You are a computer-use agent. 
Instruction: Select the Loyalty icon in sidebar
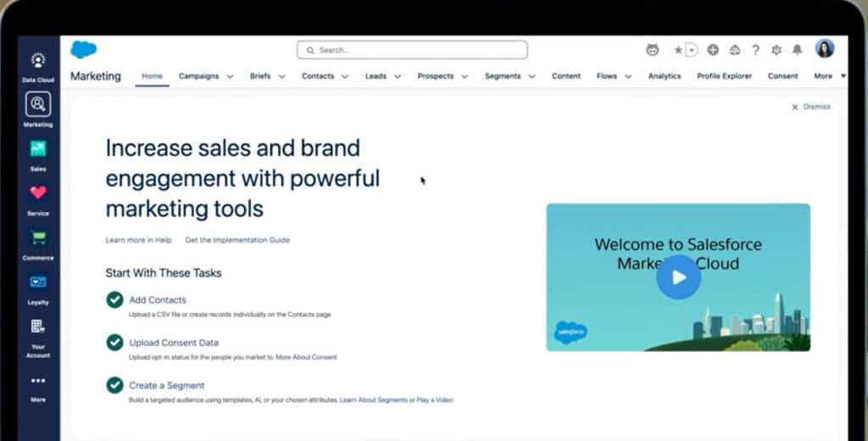[x=38, y=282]
